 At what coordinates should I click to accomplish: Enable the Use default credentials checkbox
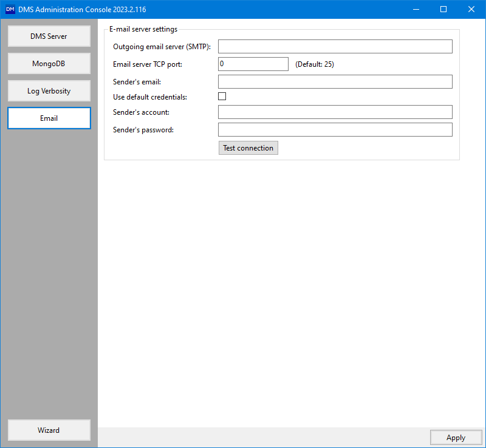click(222, 97)
